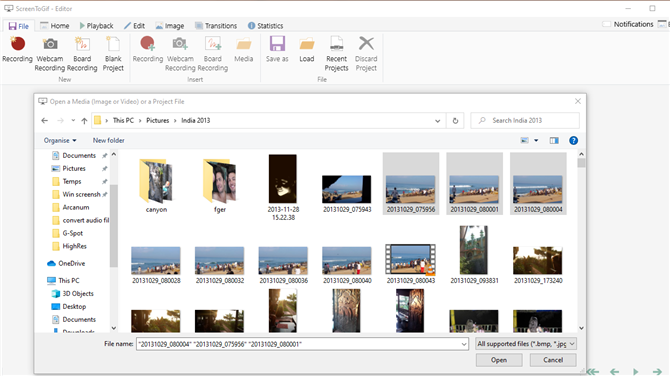Refresh the India 2013 folder view
Screen dimensions: 670x376
click(x=455, y=121)
